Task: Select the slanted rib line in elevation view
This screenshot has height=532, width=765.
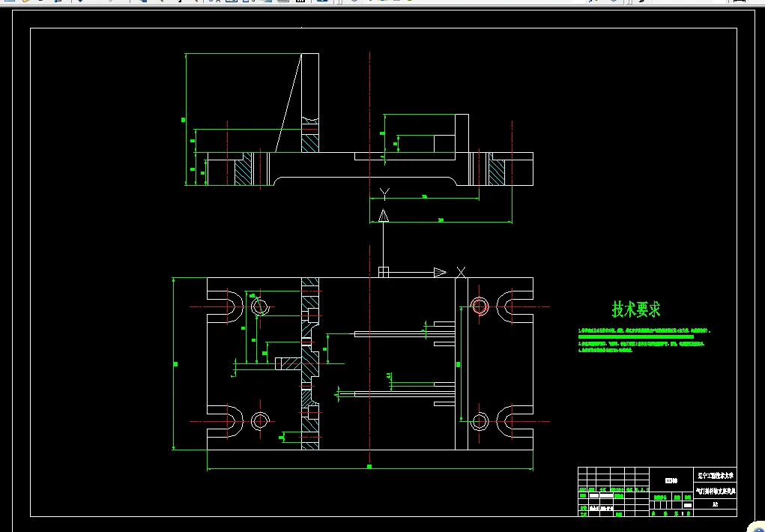Action: [x=288, y=103]
